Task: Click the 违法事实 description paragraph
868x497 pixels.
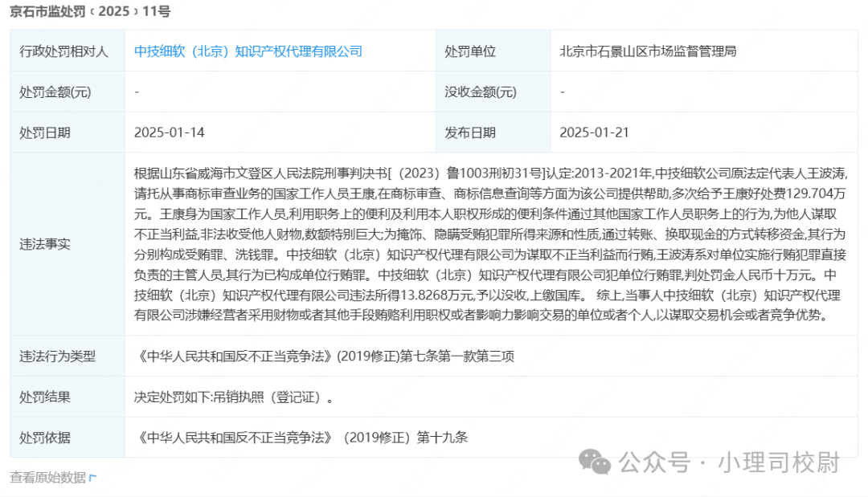Action: tap(490, 244)
